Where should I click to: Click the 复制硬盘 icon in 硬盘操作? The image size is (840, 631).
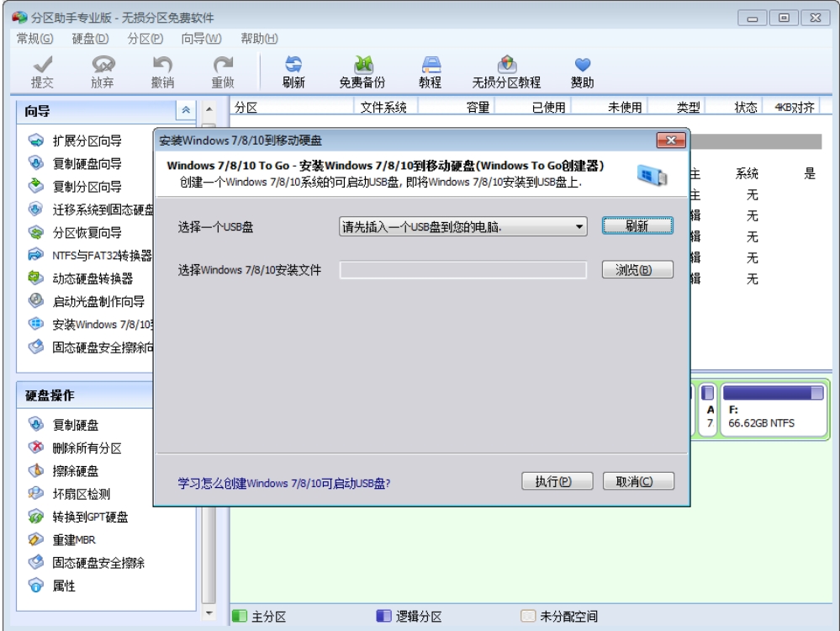coord(36,425)
